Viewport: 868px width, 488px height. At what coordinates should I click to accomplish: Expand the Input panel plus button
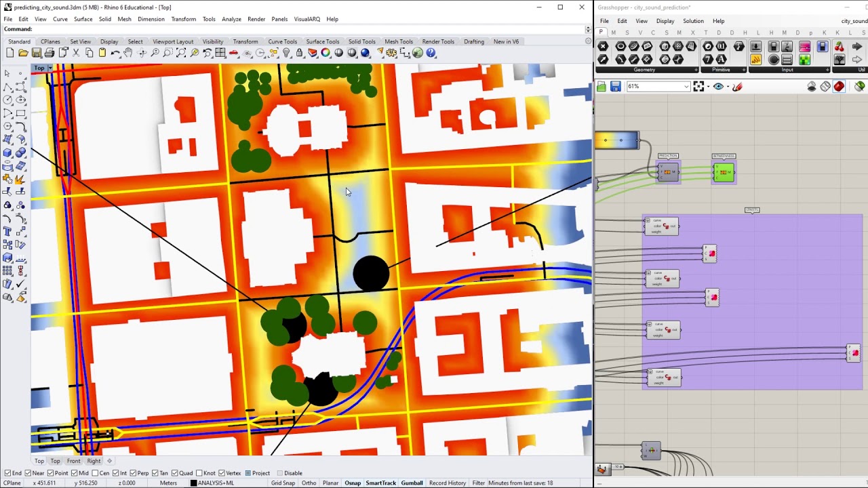coord(827,70)
